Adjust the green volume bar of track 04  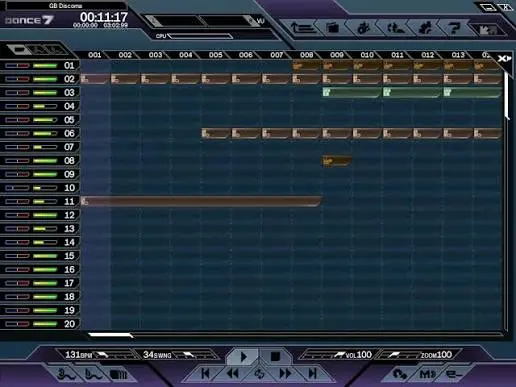pyautogui.click(x=45, y=106)
